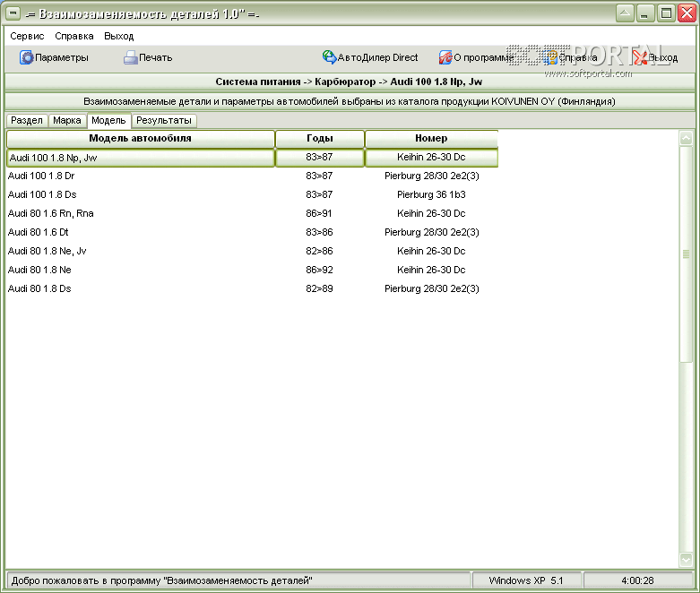The image size is (700, 593).
Task: Switch to the Раздел tab
Action: coord(27,120)
